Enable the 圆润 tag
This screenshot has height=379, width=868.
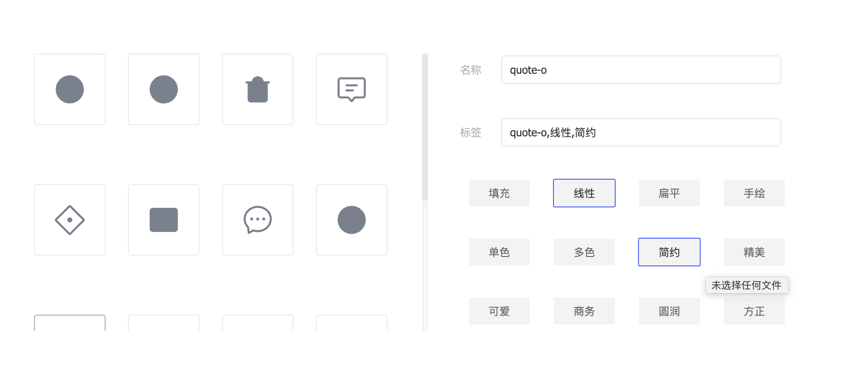pos(669,311)
